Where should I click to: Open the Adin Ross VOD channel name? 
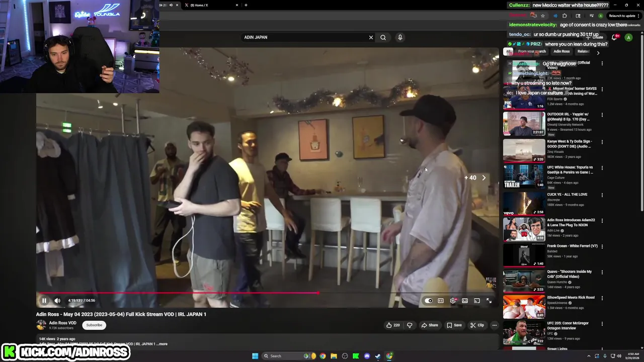coord(62,323)
